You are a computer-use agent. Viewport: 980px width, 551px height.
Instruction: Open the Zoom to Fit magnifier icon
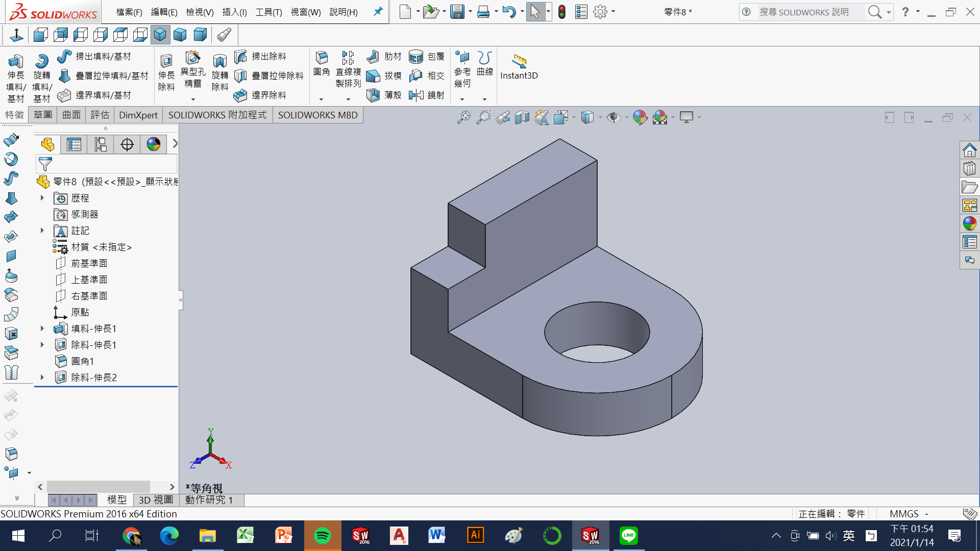coord(463,117)
